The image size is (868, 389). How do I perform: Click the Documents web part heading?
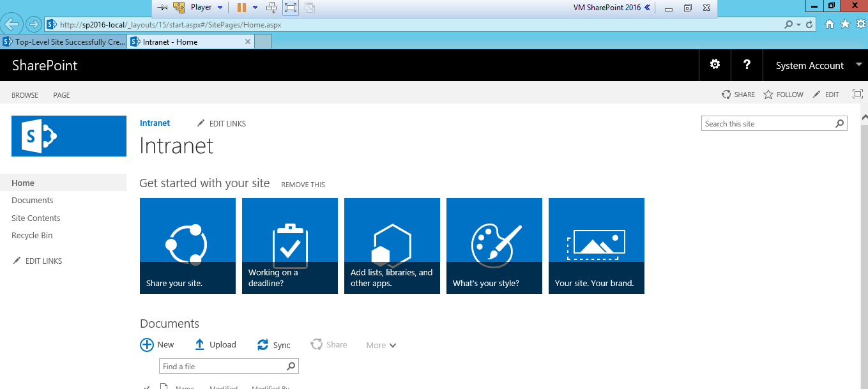coord(170,324)
